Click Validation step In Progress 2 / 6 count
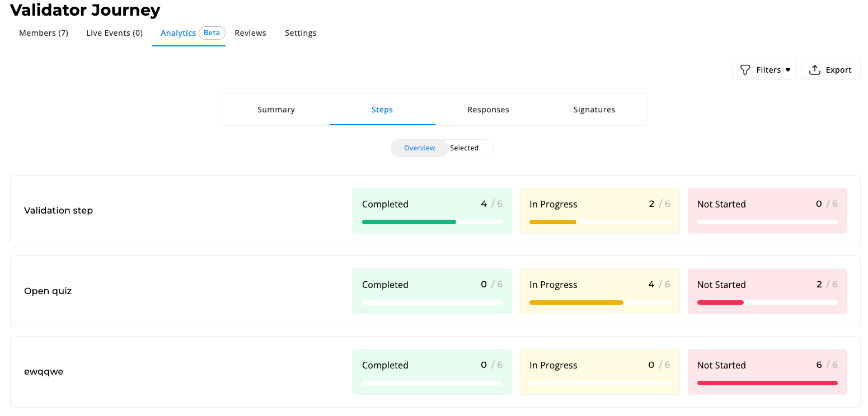This screenshot has width=868, height=416. coord(659,204)
